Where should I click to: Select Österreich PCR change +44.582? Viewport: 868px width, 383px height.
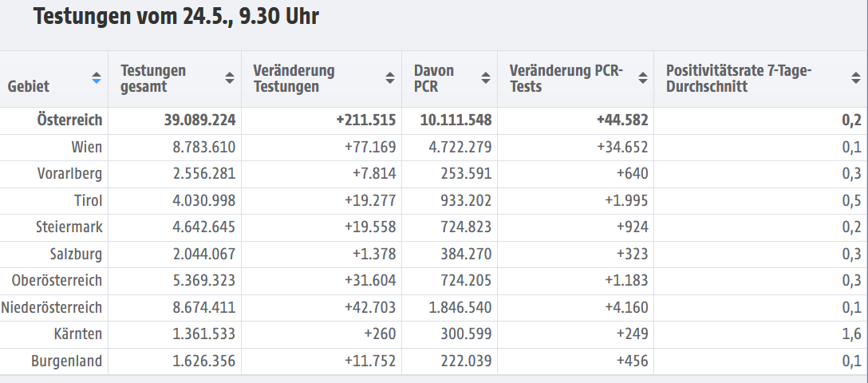[622, 120]
